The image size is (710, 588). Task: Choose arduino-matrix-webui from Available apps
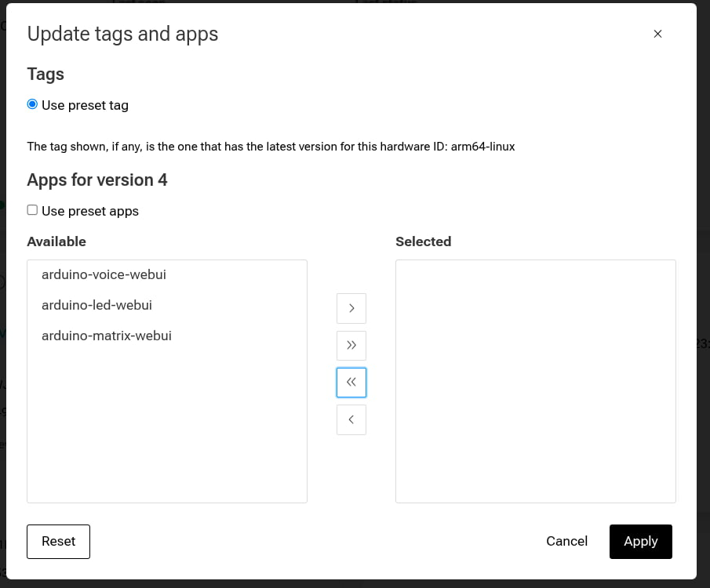pyautogui.click(x=106, y=336)
